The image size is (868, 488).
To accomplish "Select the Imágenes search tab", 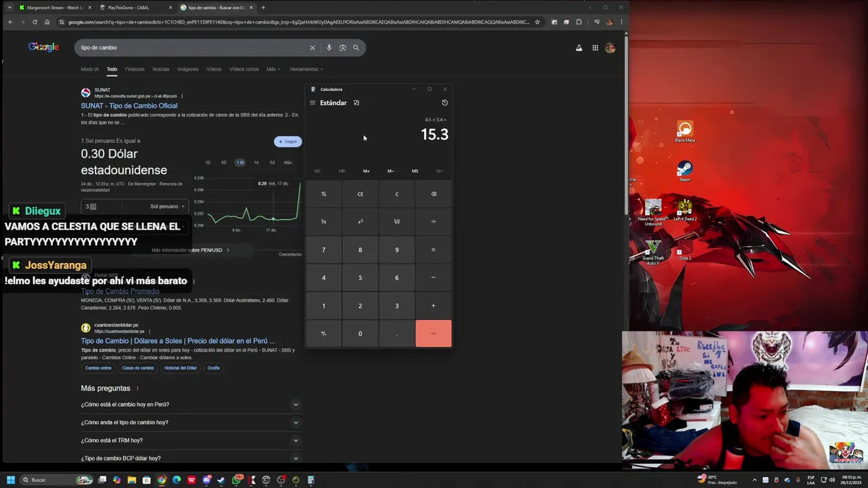I will [x=188, y=69].
